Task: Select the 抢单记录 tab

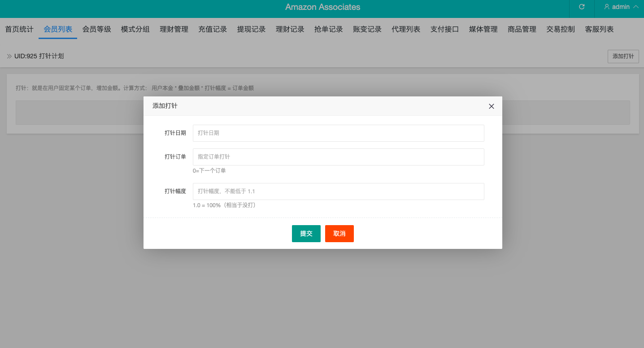Action: pos(329,30)
